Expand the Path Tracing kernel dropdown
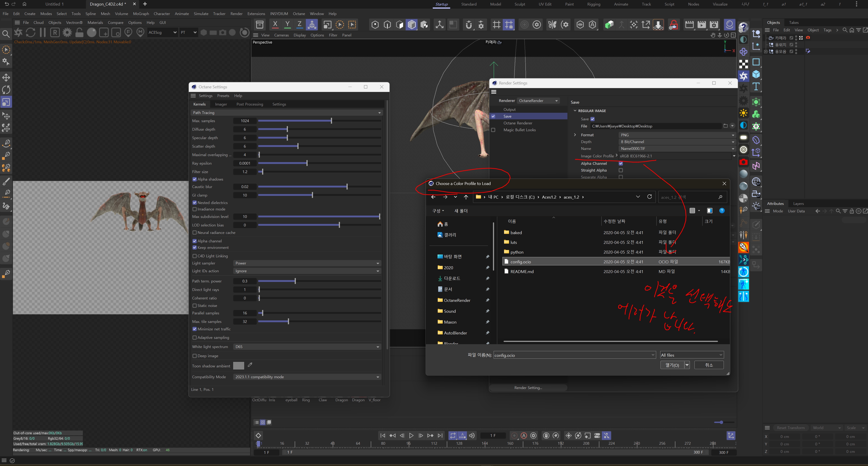The height and width of the screenshot is (466, 868). (286, 113)
